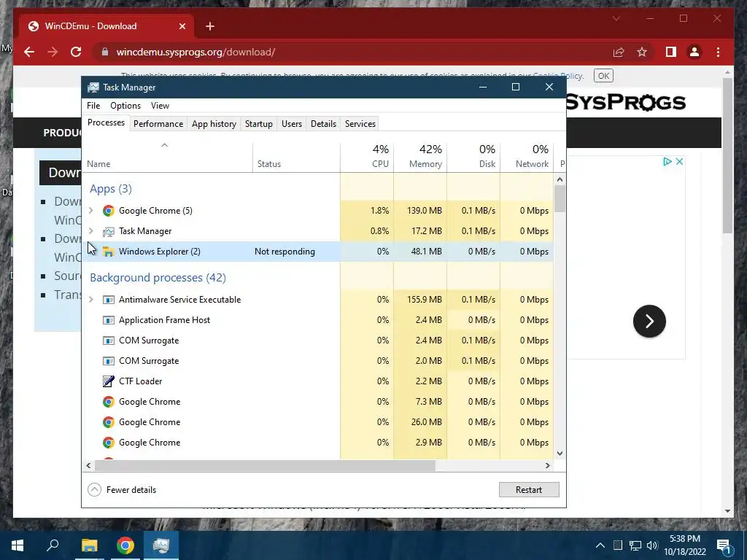This screenshot has height=560, width=747.
Task: Click the AdChoices triangle icon
Action: tap(667, 161)
